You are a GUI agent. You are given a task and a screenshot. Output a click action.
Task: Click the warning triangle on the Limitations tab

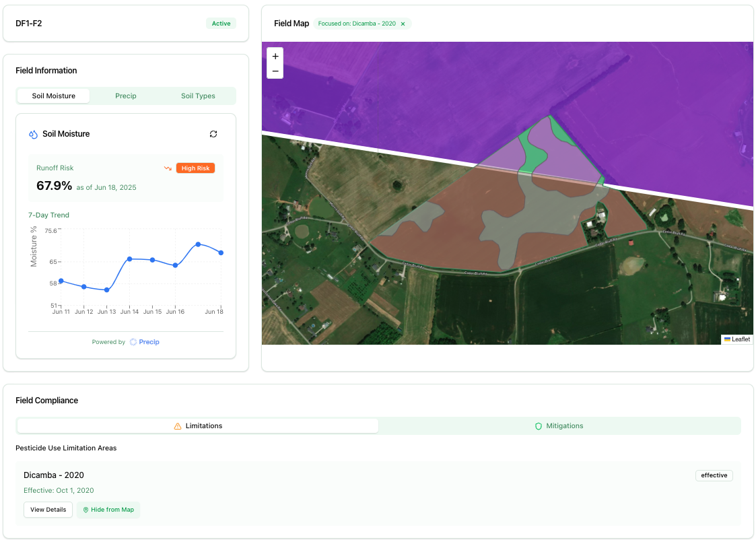pyautogui.click(x=178, y=426)
